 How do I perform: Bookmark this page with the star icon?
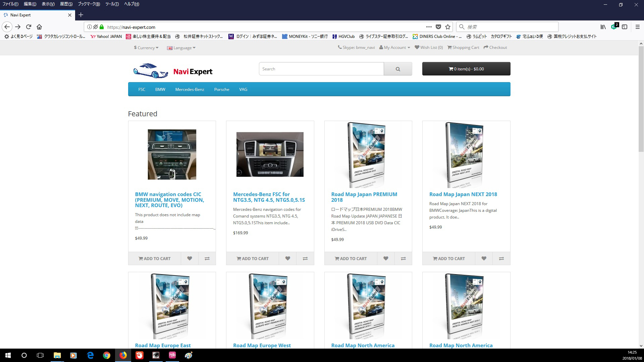coord(447,27)
